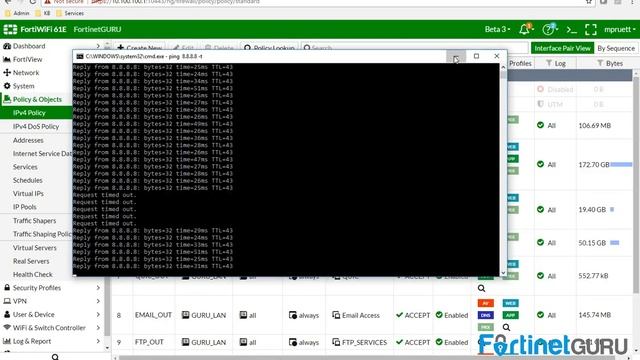The height and width of the screenshot is (360, 640).
Task: Click the FTP_OUT policy name
Action: coord(149,342)
